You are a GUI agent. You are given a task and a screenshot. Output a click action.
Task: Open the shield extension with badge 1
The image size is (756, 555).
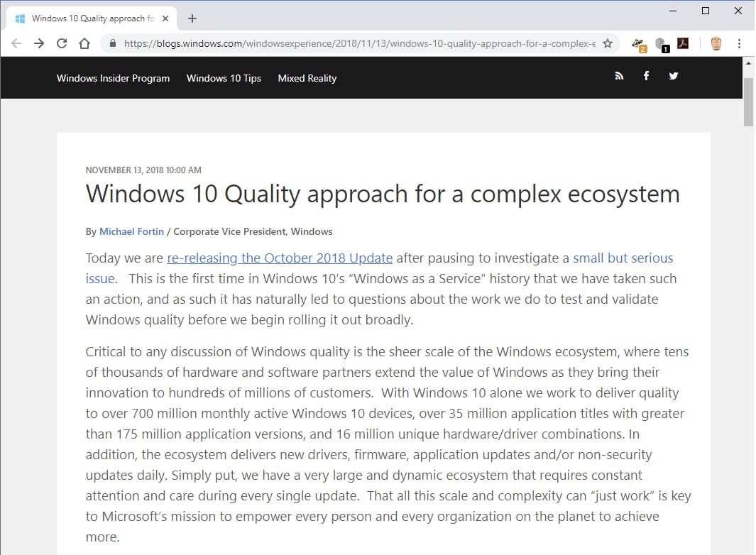pos(662,45)
